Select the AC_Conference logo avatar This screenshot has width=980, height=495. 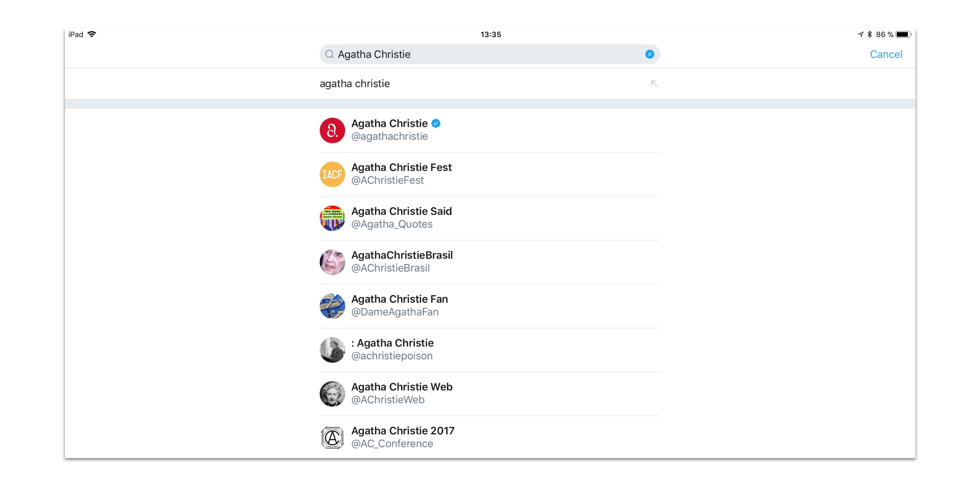click(332, 438)
